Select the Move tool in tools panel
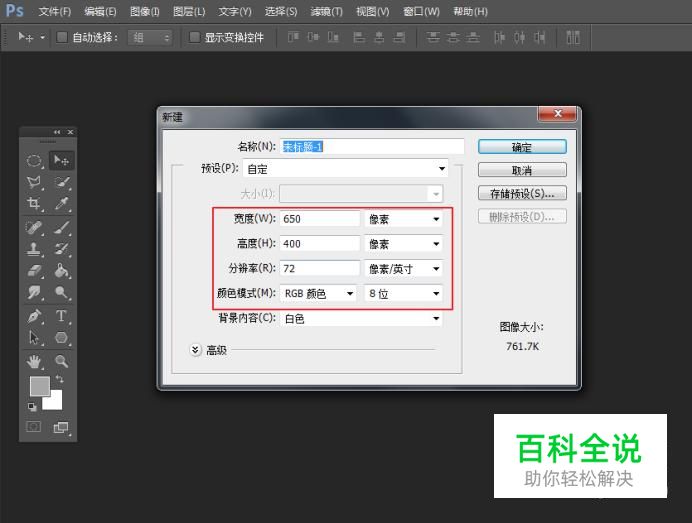This screenshot has width=692, height=523. [61, 161]
